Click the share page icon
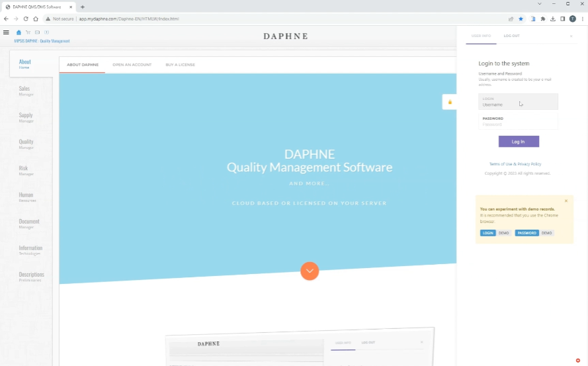Image resolution: width=588 pixels, height=366 pixels. click(511, 19)
